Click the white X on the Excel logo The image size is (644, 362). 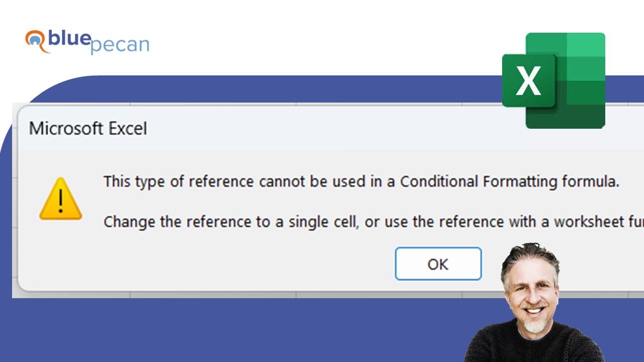click(x=528, y=81)
